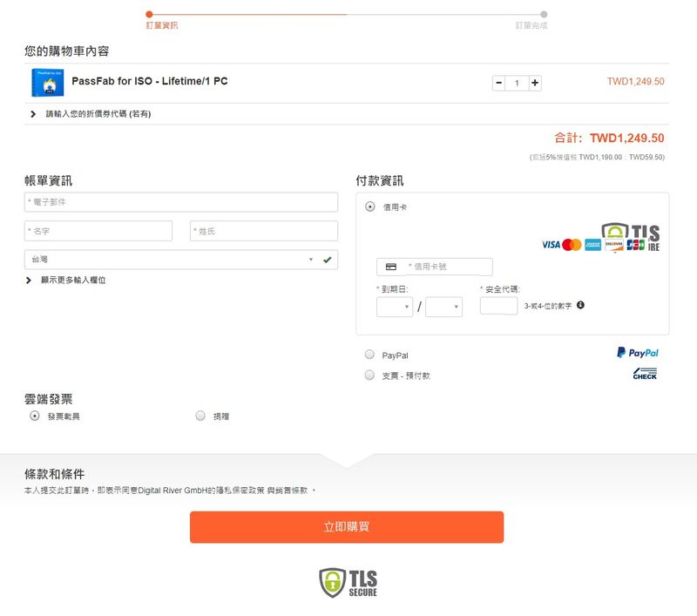
Task: Click the card icon in card number field
Action: 391,267
